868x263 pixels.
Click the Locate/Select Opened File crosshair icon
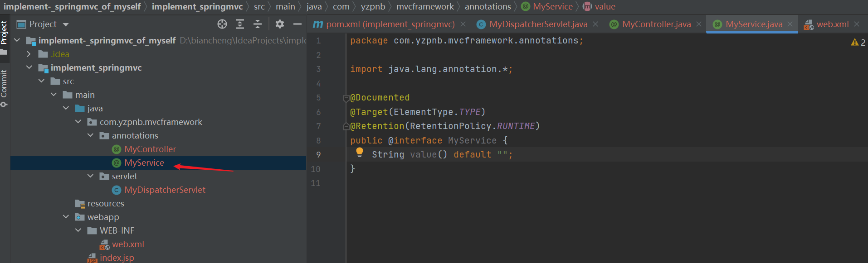point(222,24)
